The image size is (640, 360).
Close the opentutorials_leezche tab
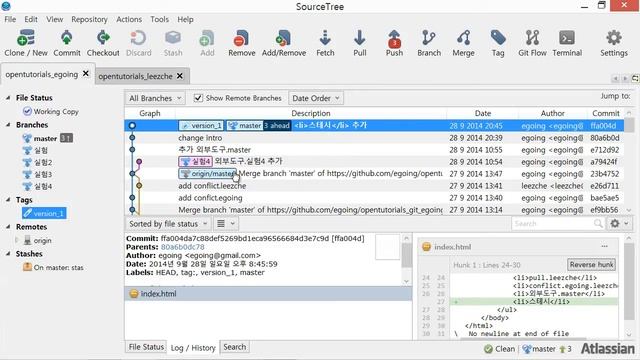click(180, 76)
